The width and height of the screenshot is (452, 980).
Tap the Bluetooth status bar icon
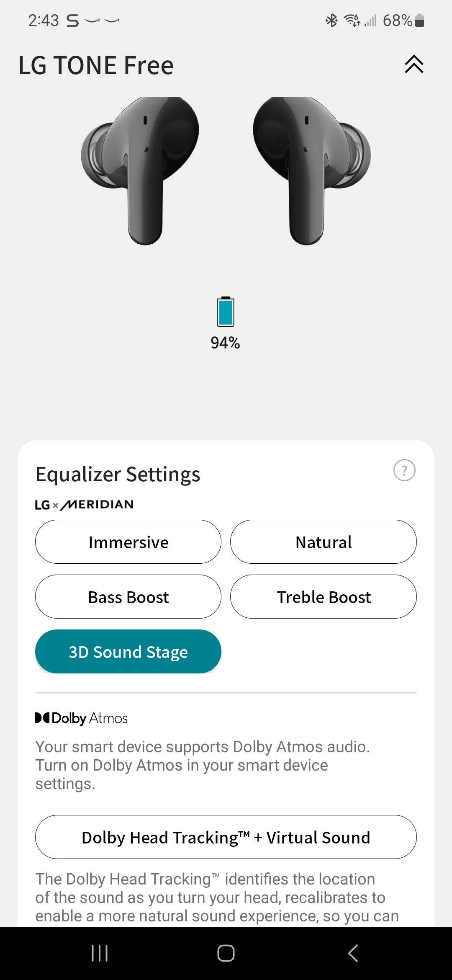(x=331, y=20)
